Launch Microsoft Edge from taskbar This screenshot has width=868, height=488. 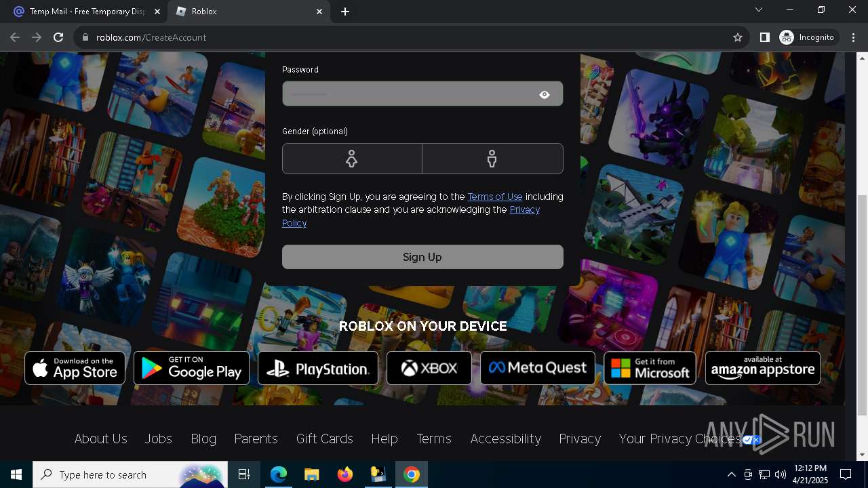(x=279, y=474)
